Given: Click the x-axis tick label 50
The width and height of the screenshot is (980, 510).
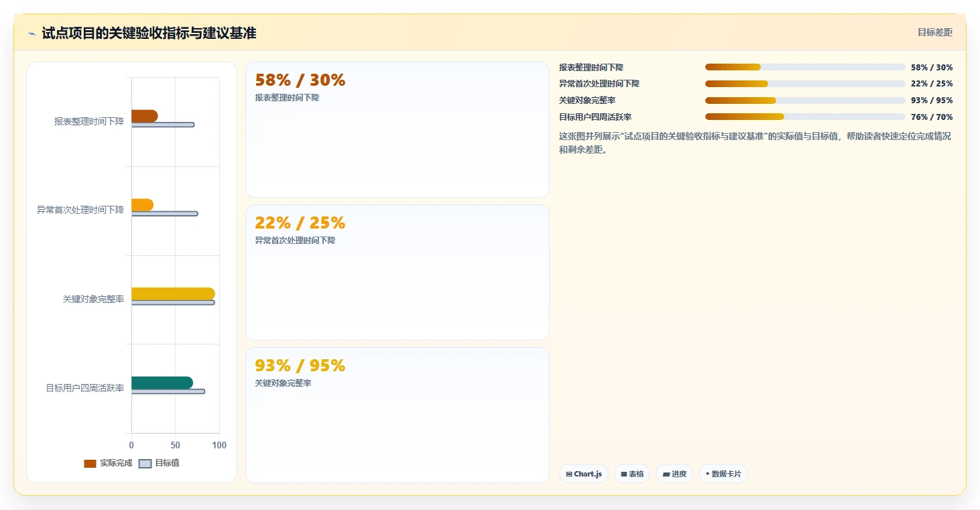Looking at the screenshot, I should [x=176, y=446].
